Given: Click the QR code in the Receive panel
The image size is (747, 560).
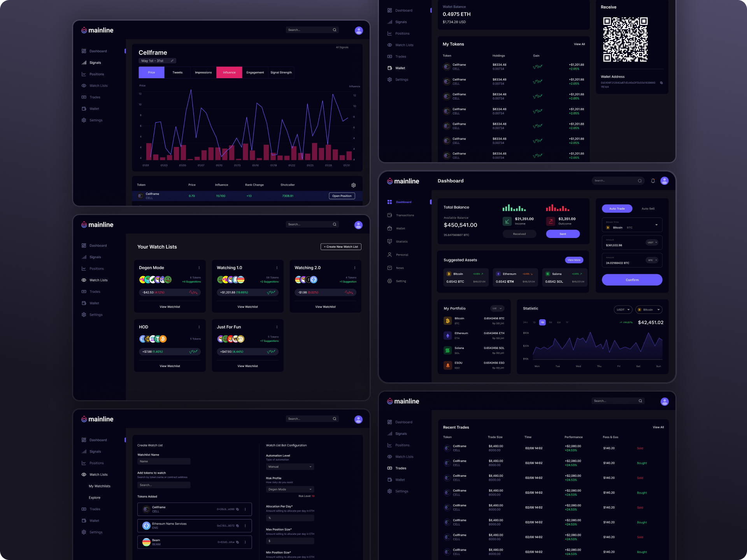Looking at the screenshot, I should click(x=625, y=40).
